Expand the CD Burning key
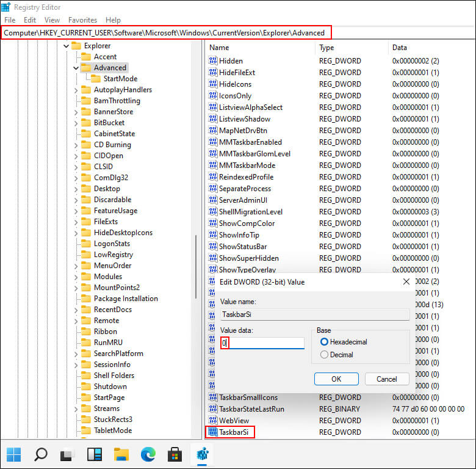This screenshot has width=476, height=469. tap(76, 145)
